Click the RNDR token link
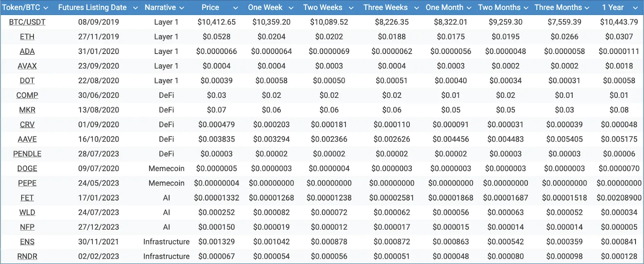Screen dimensions: 644x264 pyautogui.click(x=27, y=256)
